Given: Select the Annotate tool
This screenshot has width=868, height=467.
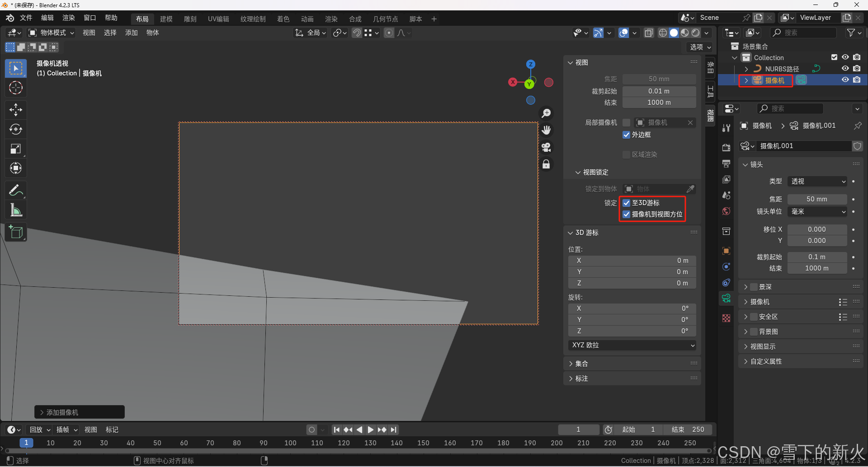Looking at the screenshot, I should click(x=16, y=190).
